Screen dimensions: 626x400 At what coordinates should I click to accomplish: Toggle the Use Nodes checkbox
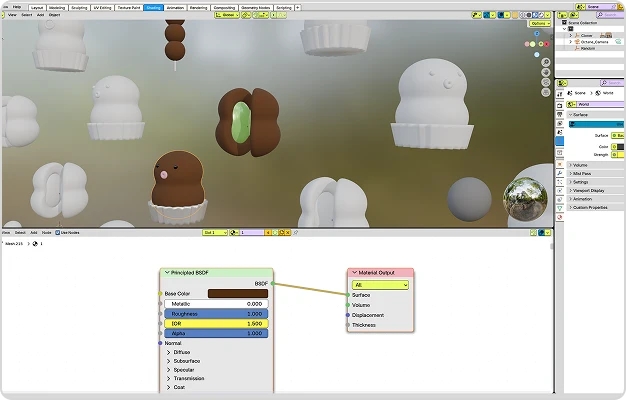pos(57,232)
